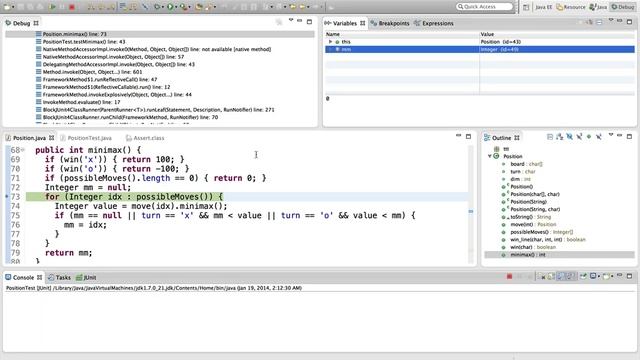Select the Debug view tab
640x360 pixels.
click(21, 23)
